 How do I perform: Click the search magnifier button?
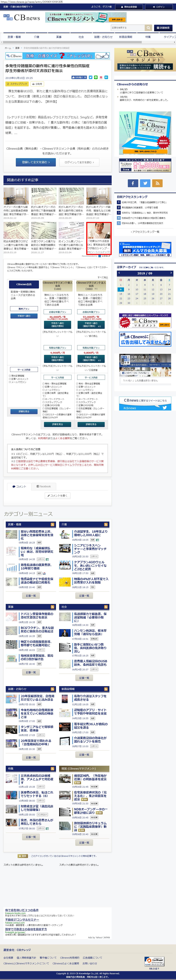click(x=148, y=28)
